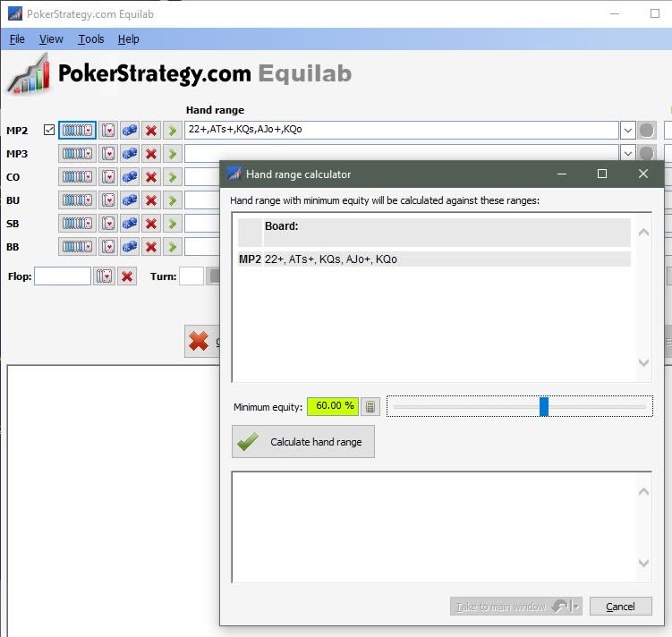Open hand range selector for MP2

point(77,131)
